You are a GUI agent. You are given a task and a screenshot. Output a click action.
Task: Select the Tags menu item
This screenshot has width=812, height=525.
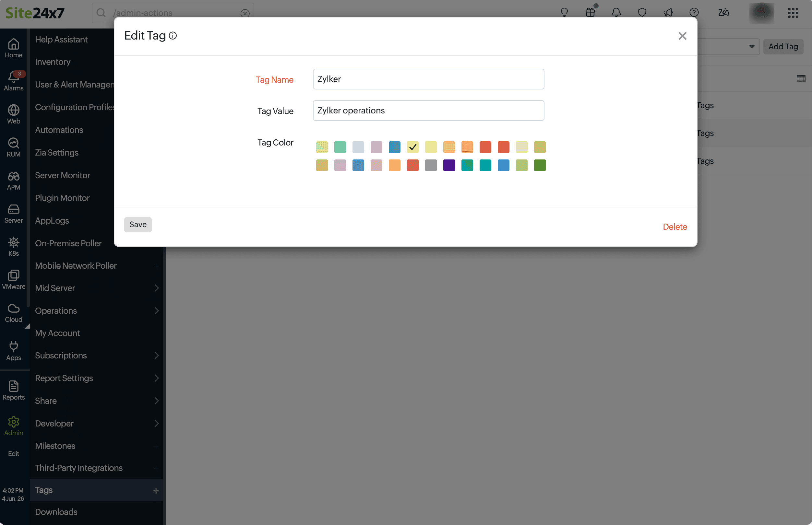[x=96, y=490]
